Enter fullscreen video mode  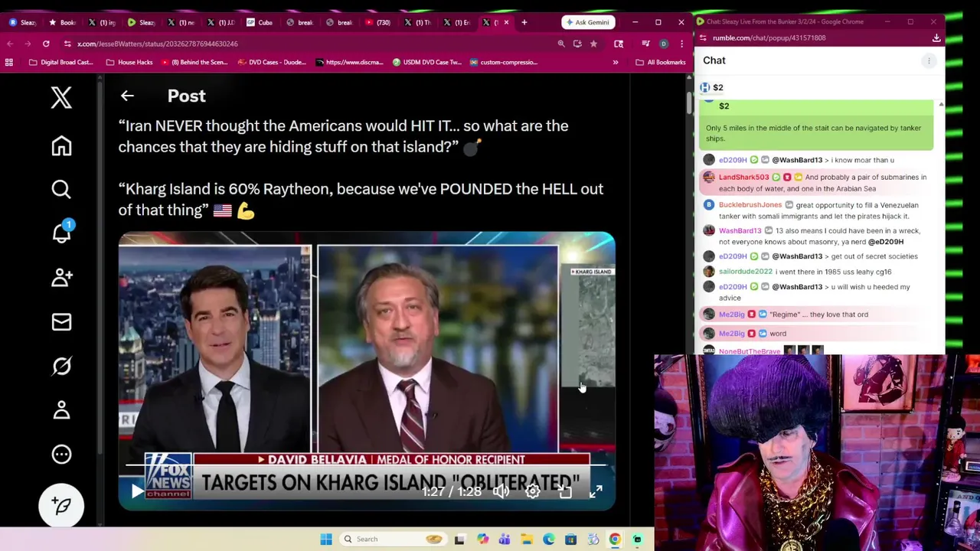pos(596,492)
